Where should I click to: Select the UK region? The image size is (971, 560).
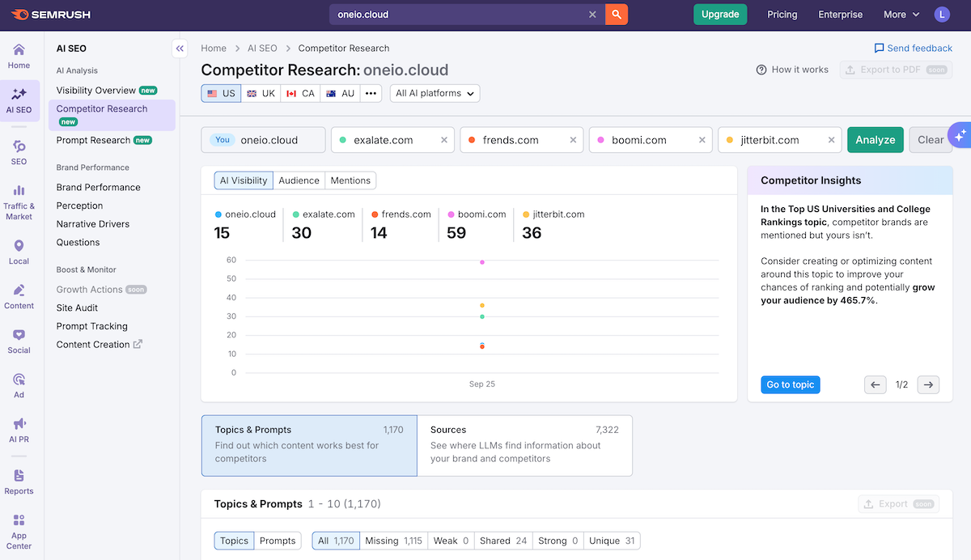[259, 93]
